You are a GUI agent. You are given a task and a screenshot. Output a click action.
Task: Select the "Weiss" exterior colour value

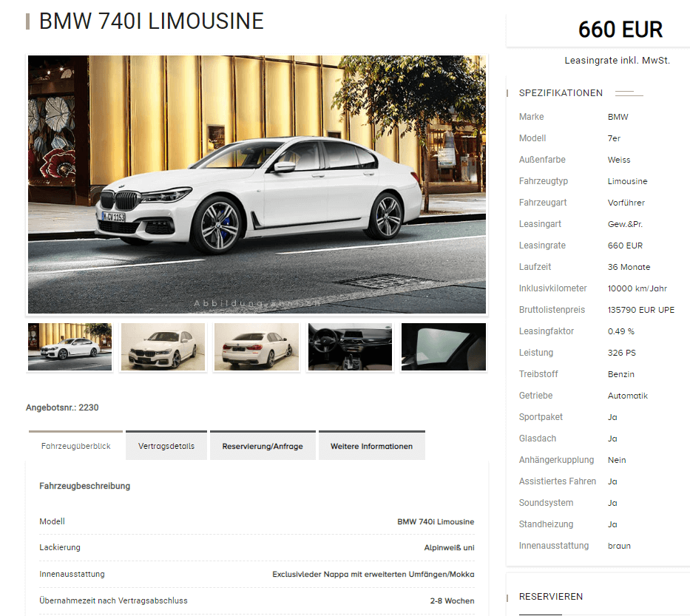619,160
